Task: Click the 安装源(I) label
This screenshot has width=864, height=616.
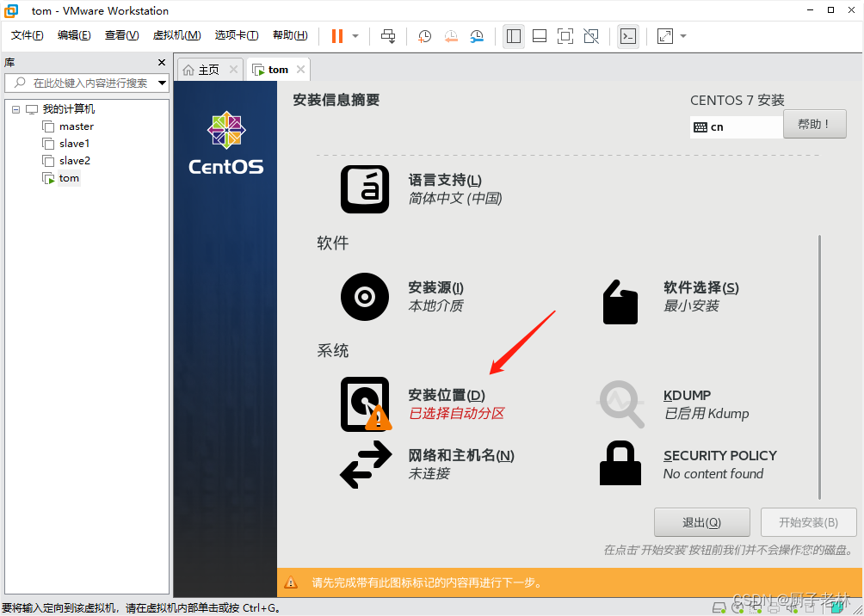Action: (x=435, y=287)
